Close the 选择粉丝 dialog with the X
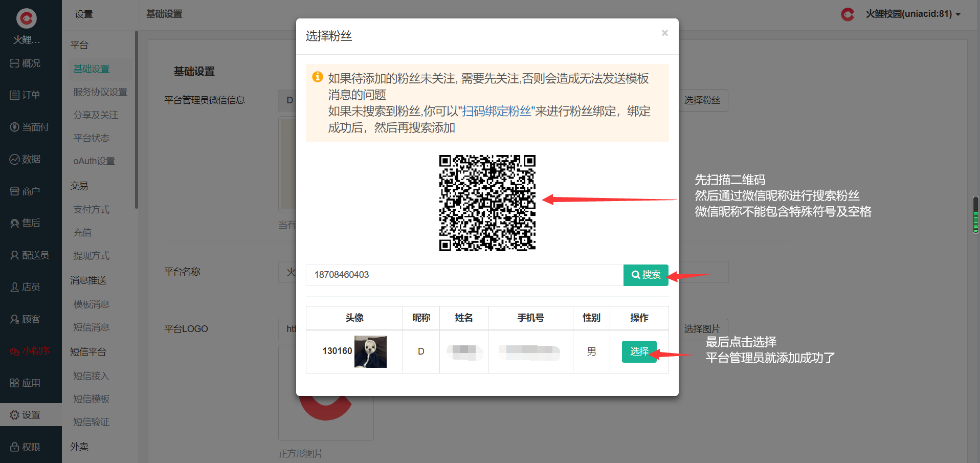Image resolution: width=980 pixels, height=463 pixels. click(x=664, y=33)
